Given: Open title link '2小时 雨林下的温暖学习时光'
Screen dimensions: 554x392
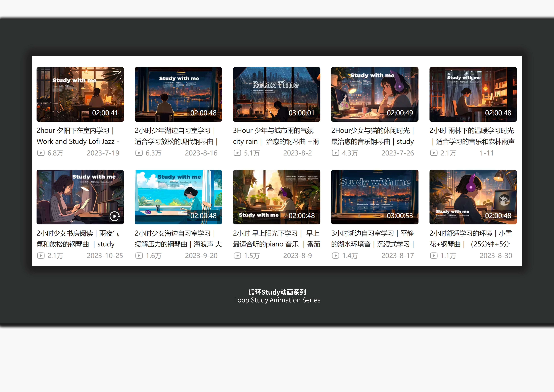Looking at the screenshot, I should tap(471, 131).
